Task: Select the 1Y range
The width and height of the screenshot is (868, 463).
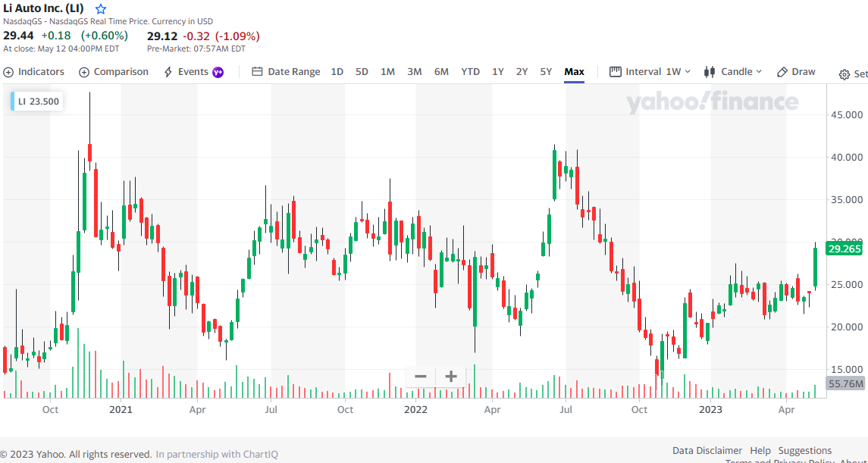Action: [498, 72]
